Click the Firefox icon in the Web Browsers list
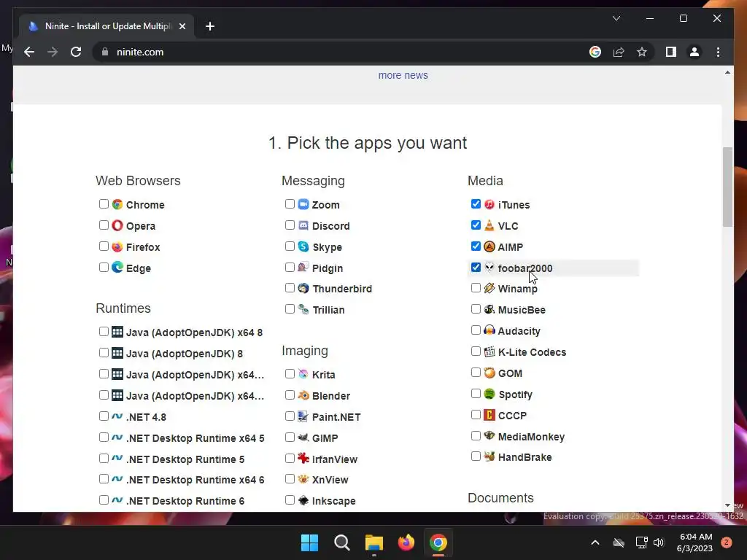 117,246
